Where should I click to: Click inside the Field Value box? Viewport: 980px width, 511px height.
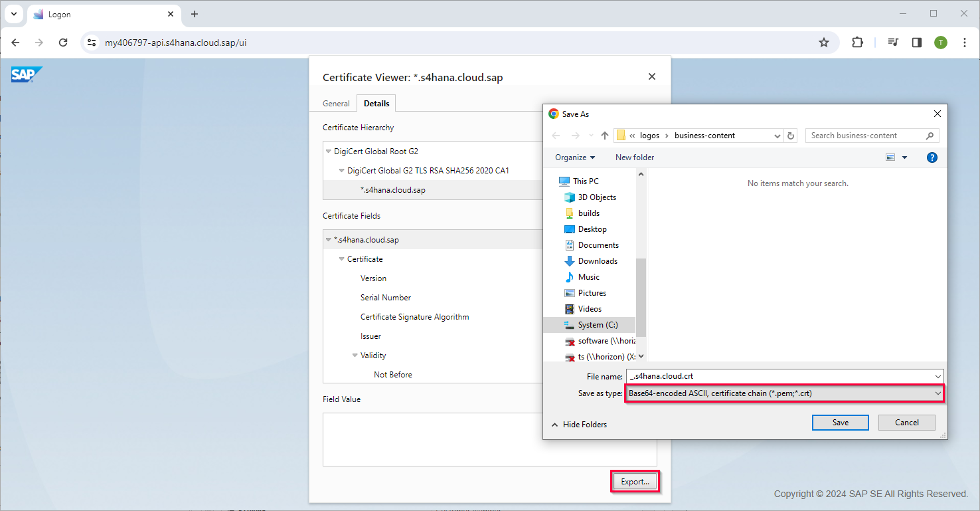(x=489, y=439)
